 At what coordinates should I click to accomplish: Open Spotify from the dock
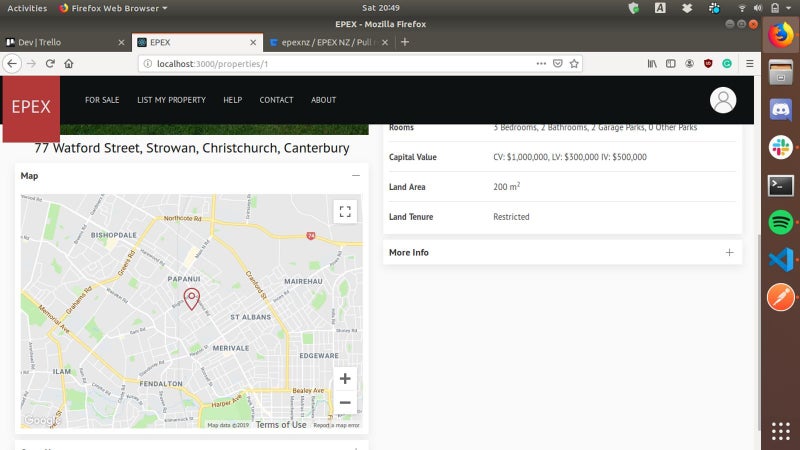(781, 222)
